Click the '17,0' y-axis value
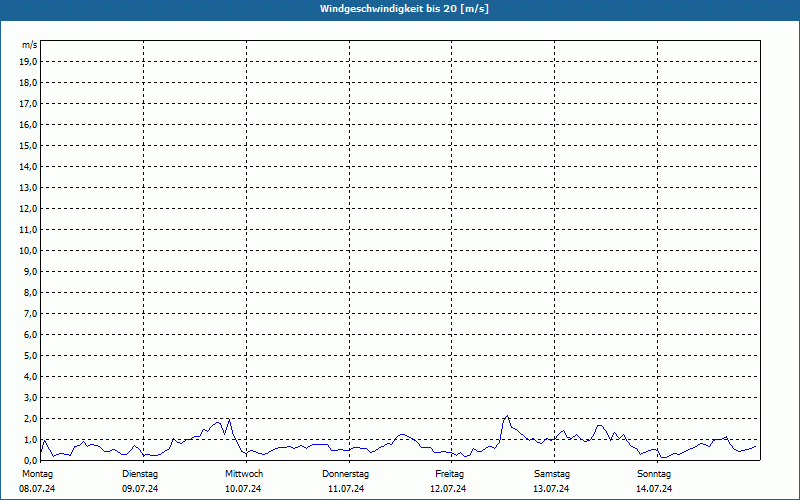 coord(29,104)
